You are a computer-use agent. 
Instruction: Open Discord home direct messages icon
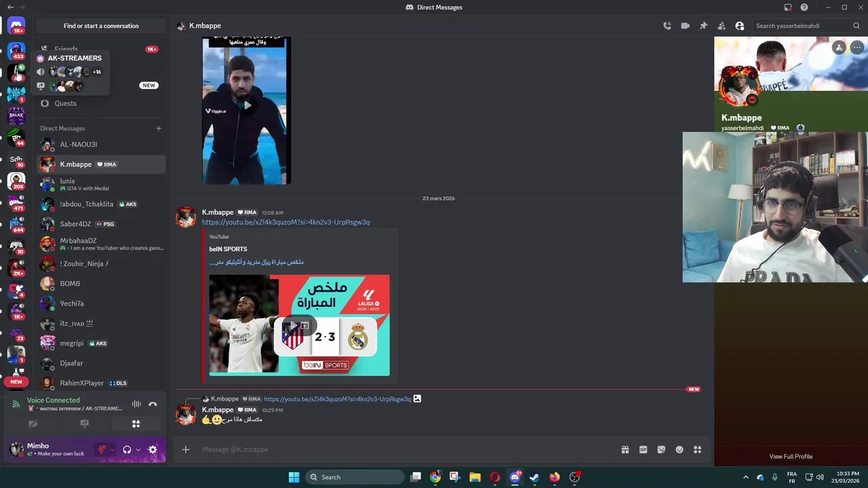tap(16, 26)
